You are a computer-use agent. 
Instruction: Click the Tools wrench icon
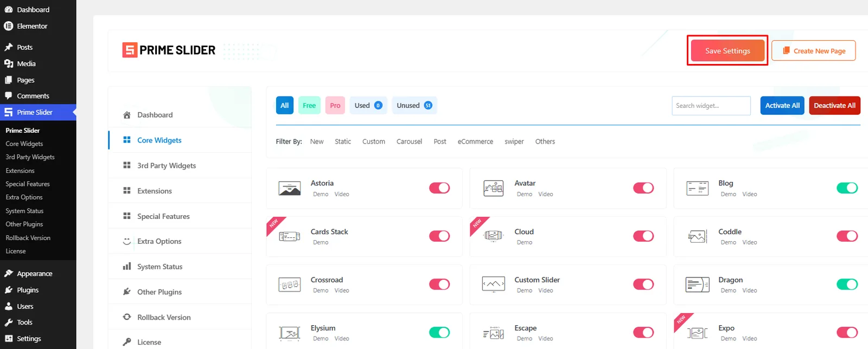pos(9,322)
